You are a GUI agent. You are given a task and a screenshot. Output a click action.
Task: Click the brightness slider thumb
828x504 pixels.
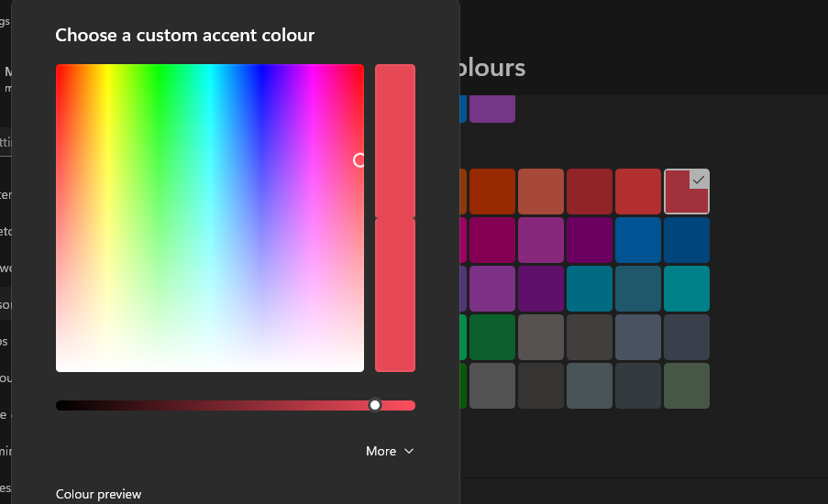375,405
